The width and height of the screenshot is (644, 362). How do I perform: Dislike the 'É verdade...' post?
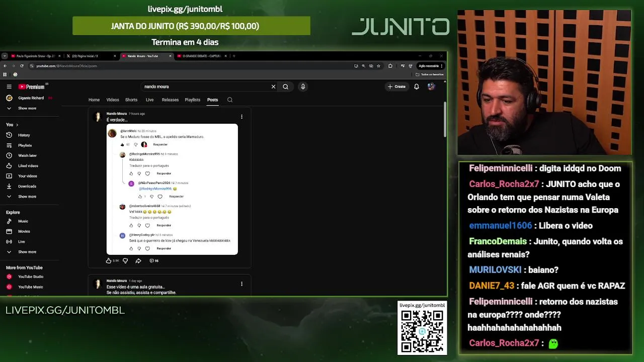[125, 260]
